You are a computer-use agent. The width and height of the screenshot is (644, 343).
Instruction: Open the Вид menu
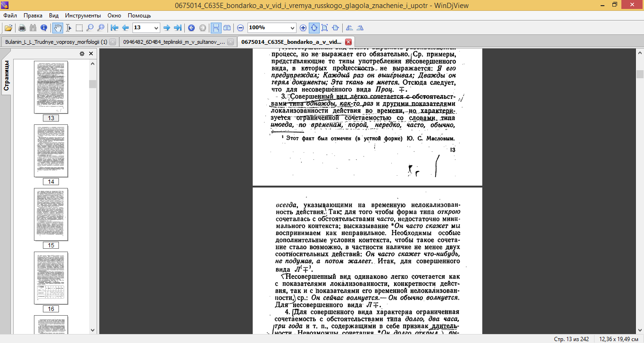[x=54, y=15]
